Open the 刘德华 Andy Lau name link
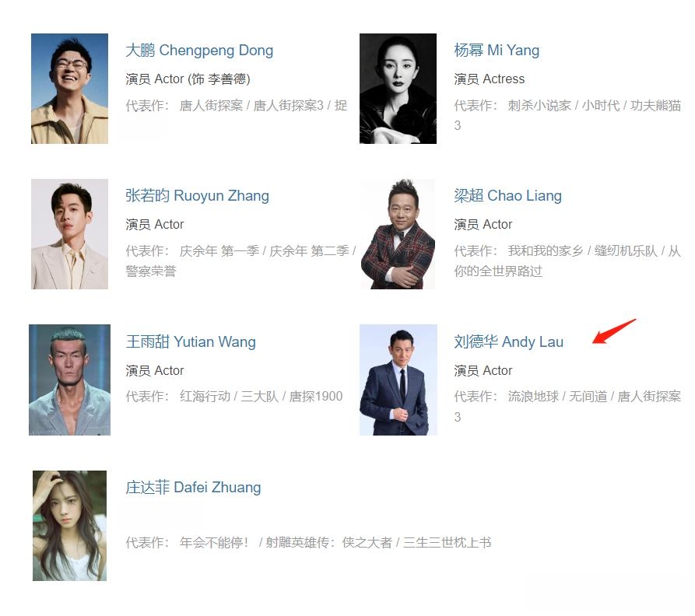 pyautogui.click(x=508, y=342)
